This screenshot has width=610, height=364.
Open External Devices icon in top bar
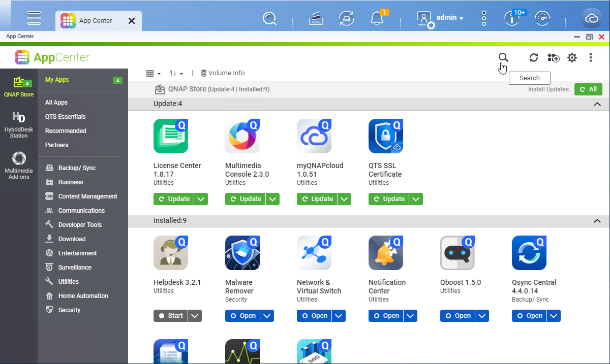pos(347,18)
